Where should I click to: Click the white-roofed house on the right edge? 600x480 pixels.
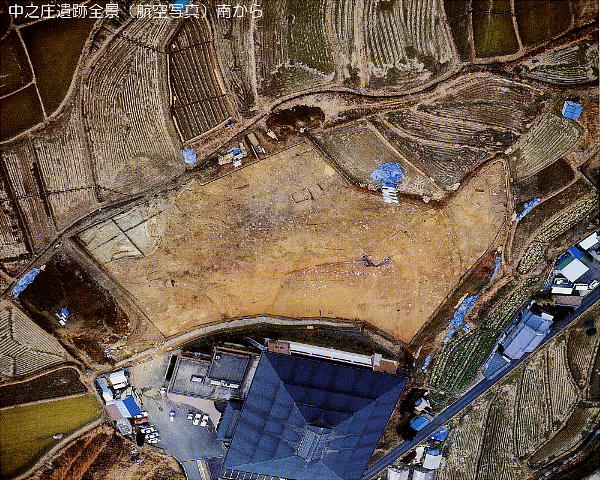pyautogui.click(x=573, y=269)
